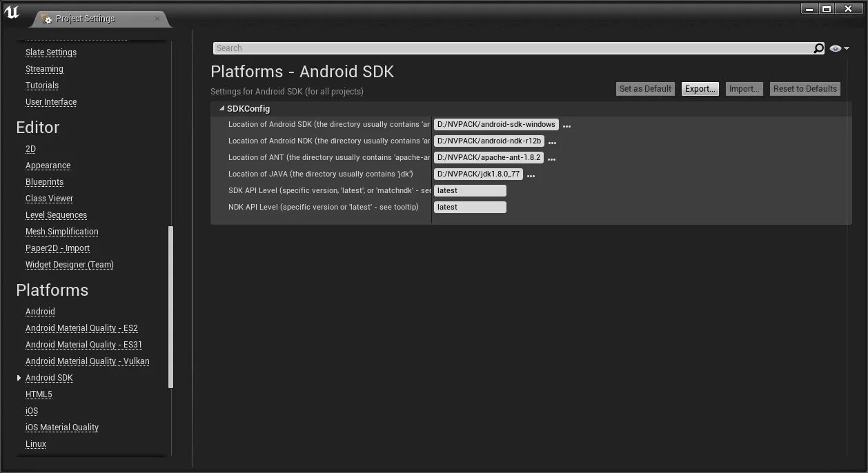Open HTML5 platform settings

point(39,394)
